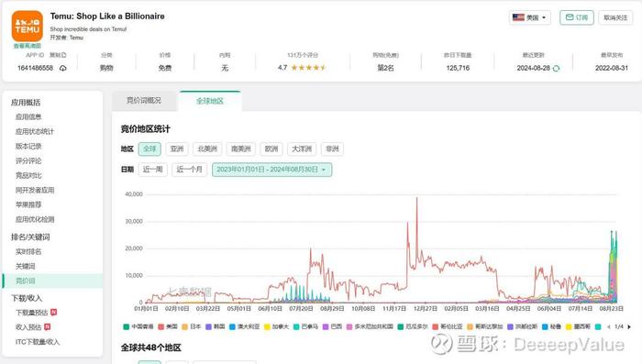Go to previous legend page arrow

609,326
